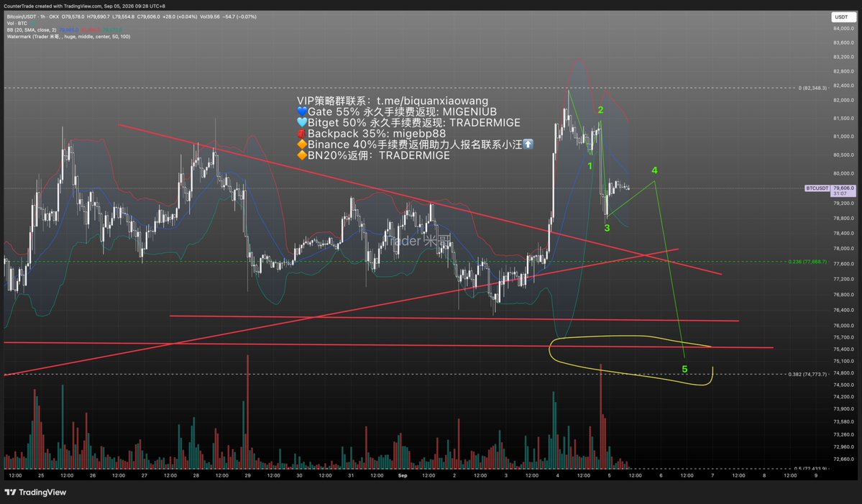Click the green wave label 5 on chart

tap(684, 370)
